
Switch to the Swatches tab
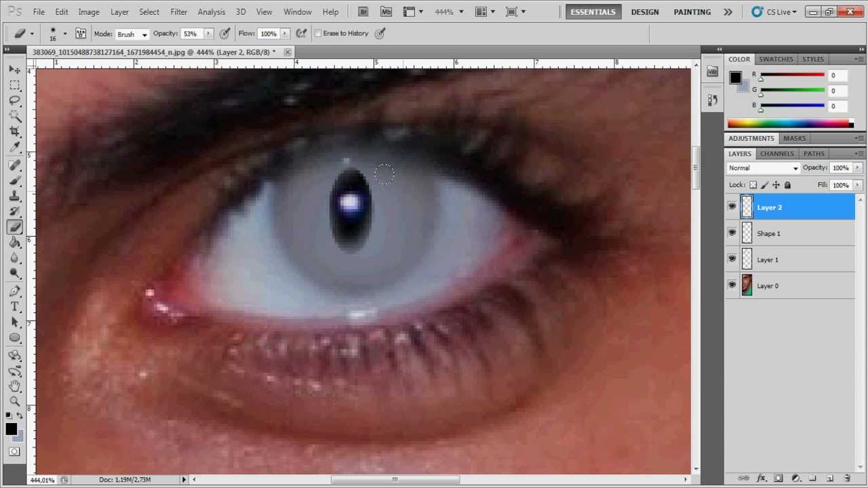pos(776,59)
